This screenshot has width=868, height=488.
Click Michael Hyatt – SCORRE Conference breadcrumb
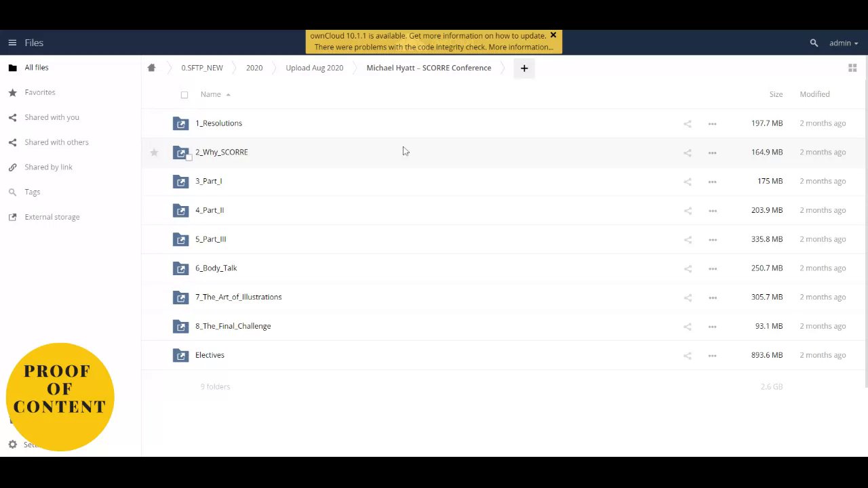click(429, 68)
